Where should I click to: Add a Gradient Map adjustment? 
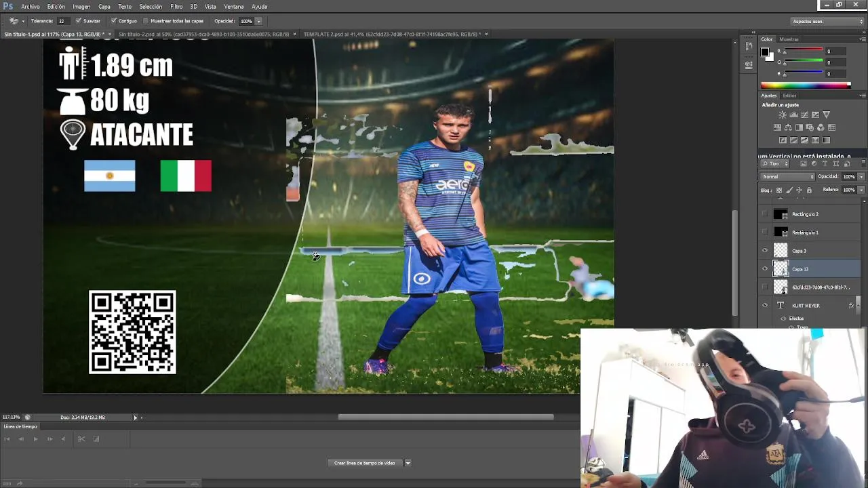coord(826,140)
